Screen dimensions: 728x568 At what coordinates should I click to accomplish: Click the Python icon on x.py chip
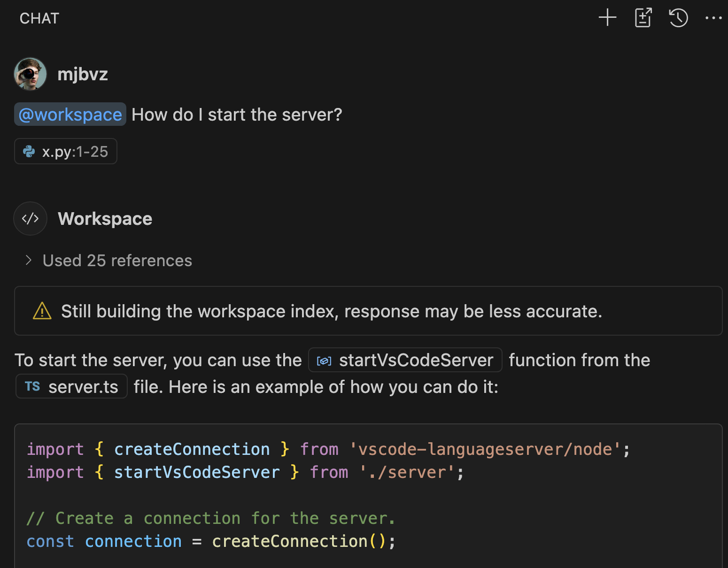[x=29, y=152]
